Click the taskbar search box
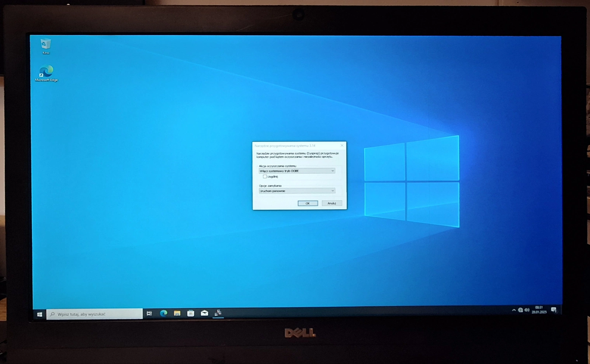This screenshot has width=590, height=364. point(95,314)
